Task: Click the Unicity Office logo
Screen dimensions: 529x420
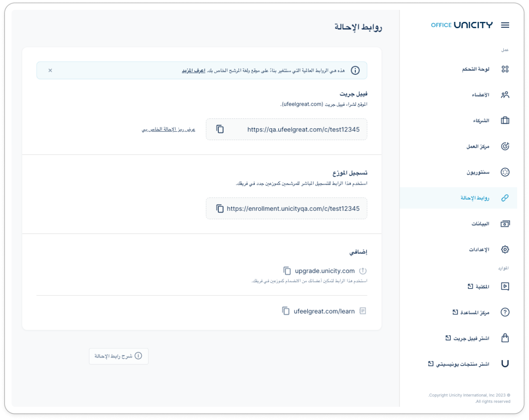Action: click(x=462, y=25)
